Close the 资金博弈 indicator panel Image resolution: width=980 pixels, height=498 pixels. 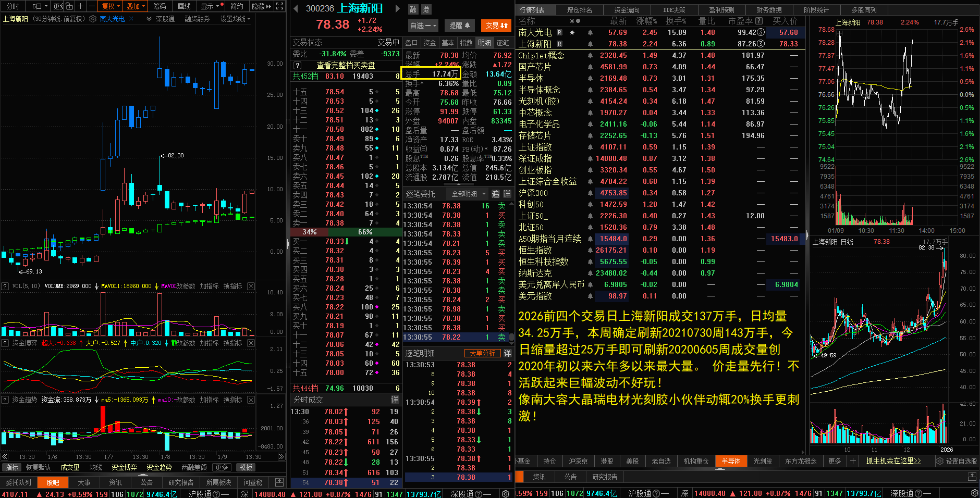(x=251, y=343)
